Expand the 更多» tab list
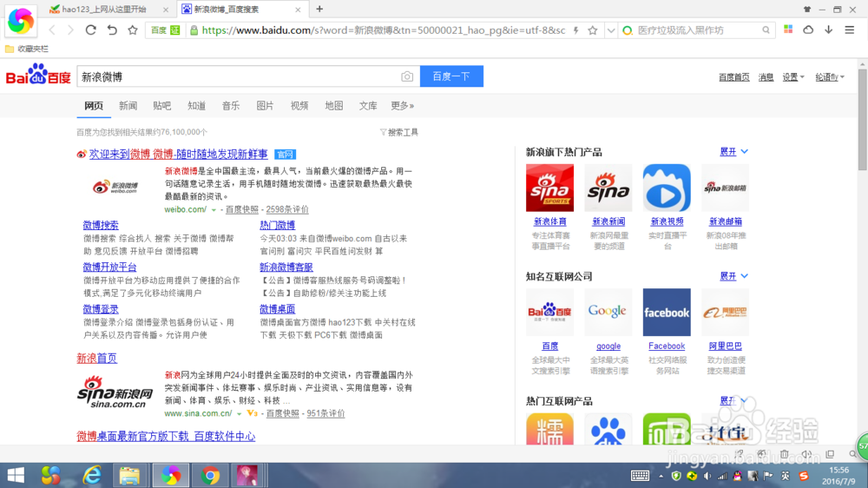Screen dimensions: 868x488 click(x=403, y=106)
